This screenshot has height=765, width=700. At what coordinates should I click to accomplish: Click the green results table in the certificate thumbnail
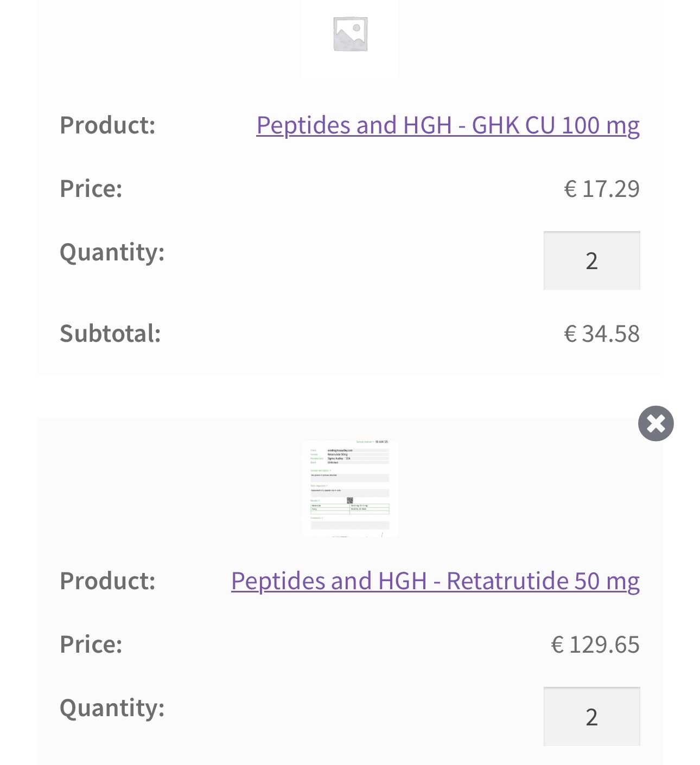(350, 508)
